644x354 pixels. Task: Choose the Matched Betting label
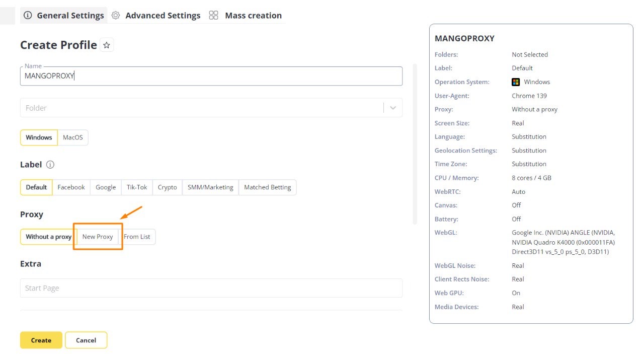(268, 187)
